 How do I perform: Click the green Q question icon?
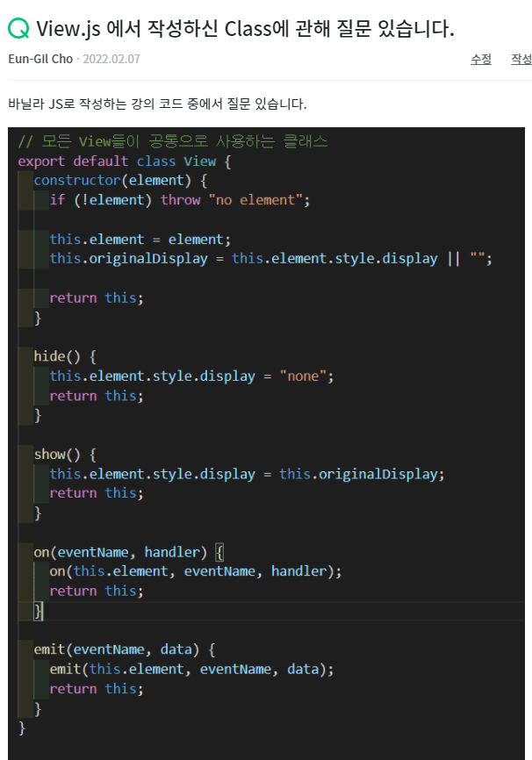[x=18, y=29]
